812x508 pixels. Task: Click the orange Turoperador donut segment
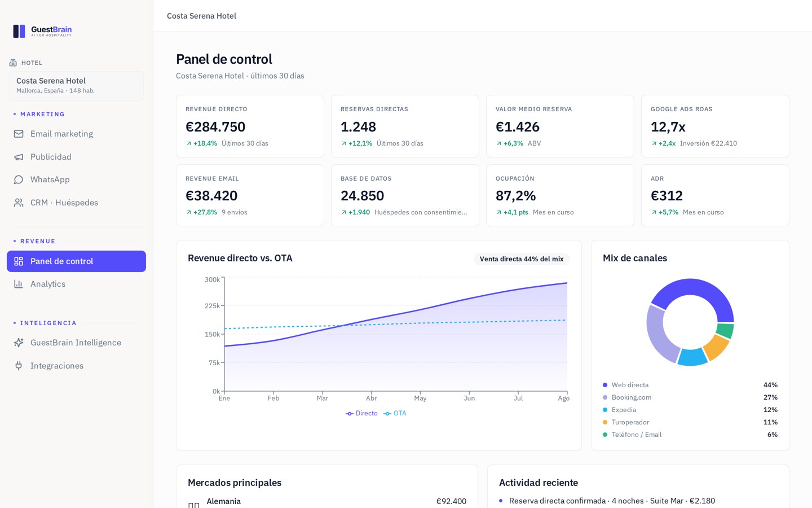(x=715, y=347)
